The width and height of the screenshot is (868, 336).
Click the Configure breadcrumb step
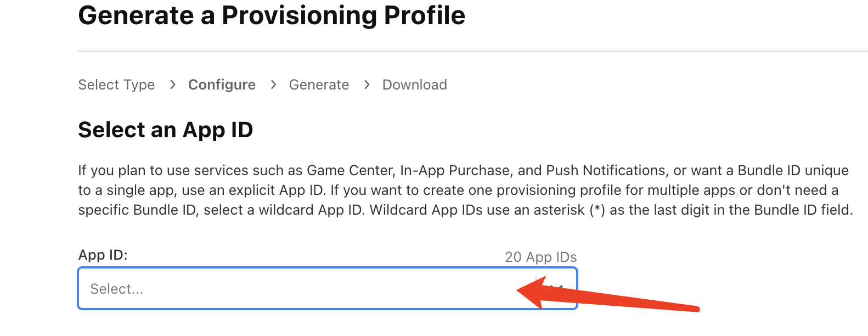point(222,85)
